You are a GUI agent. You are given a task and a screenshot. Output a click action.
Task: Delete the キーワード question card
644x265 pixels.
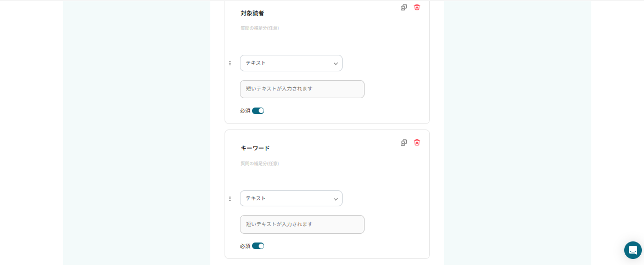417,142
